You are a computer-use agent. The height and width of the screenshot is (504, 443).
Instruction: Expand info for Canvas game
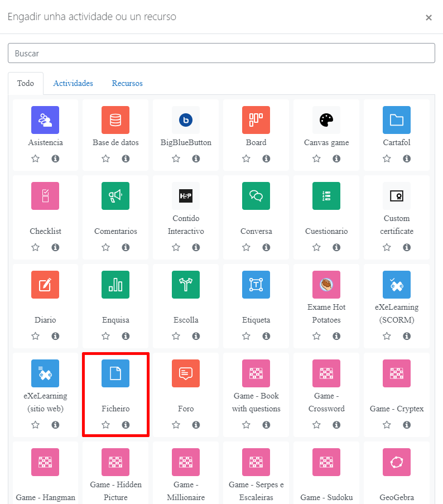point(336,159)
